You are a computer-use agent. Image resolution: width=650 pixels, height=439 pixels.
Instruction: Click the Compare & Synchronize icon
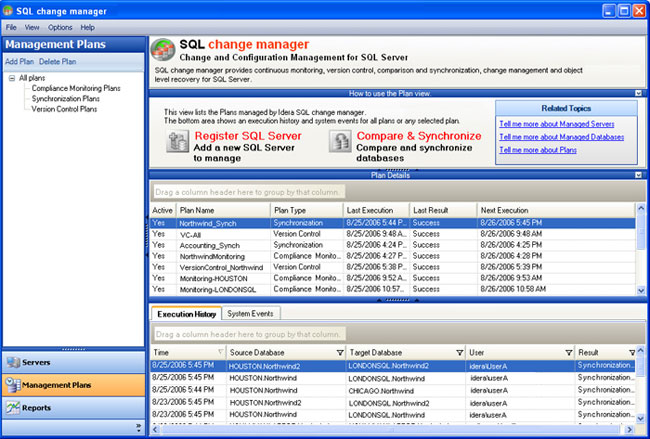tap(340, 141)
